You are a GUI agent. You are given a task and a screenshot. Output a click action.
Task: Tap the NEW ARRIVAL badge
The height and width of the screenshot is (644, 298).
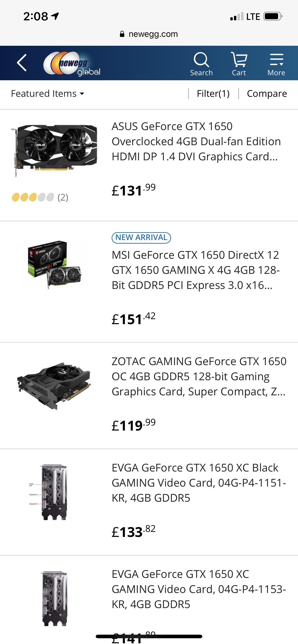pos(141,237)
